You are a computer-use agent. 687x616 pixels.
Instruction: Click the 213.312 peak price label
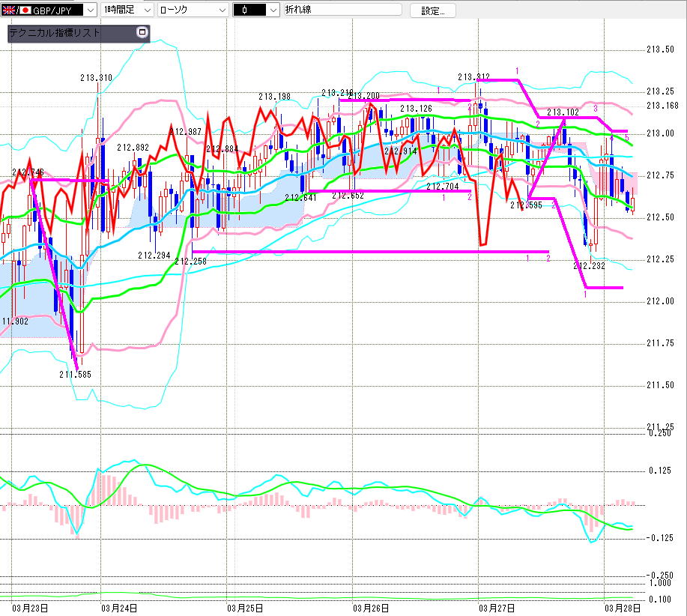pos(473,77)
